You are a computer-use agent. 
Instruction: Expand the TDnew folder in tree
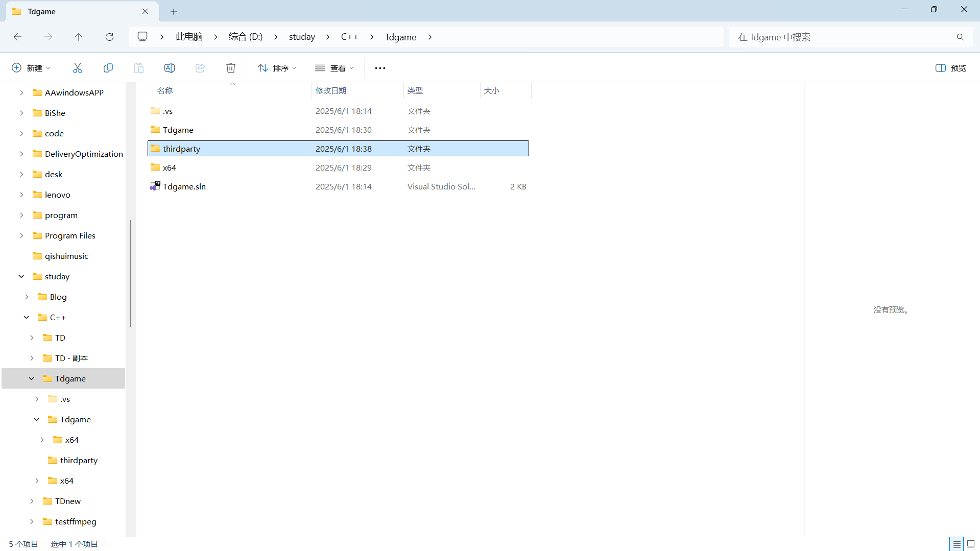click(32, 501)
